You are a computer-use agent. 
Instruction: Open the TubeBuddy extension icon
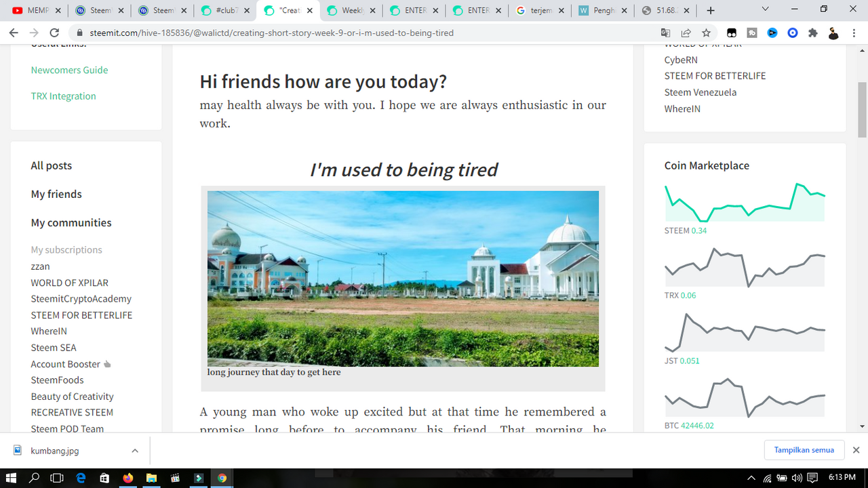click(752, 33)
